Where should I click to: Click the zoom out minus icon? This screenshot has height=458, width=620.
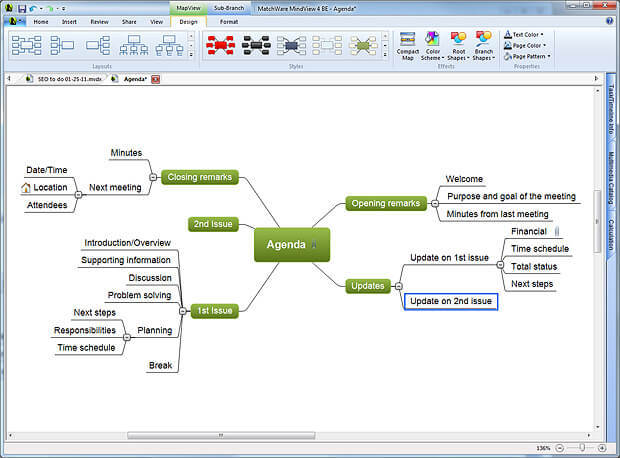pos(557,447)
